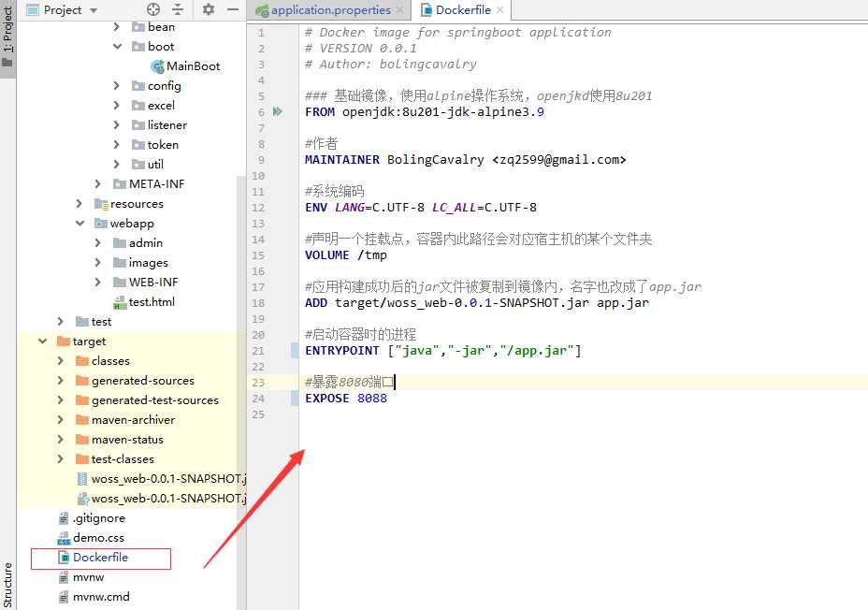
Task: Expand the classes folder
Action: coord(61,361)
